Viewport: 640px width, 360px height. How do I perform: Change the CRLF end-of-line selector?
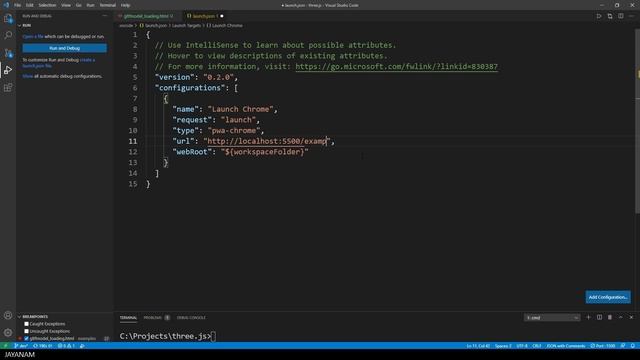[x=537, y=346]
